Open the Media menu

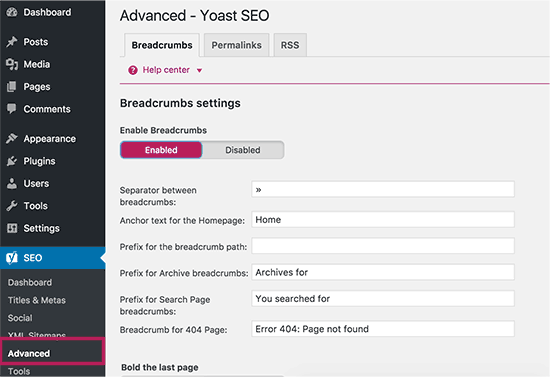(36, 64)
